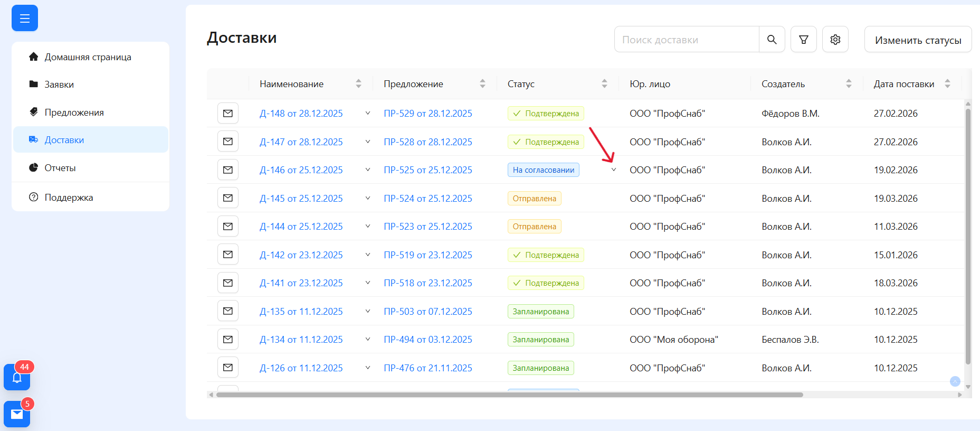Screen dimensions: 980x431
Task: Open notifications bell with 44 badge
Action: [x=17, y=377]
